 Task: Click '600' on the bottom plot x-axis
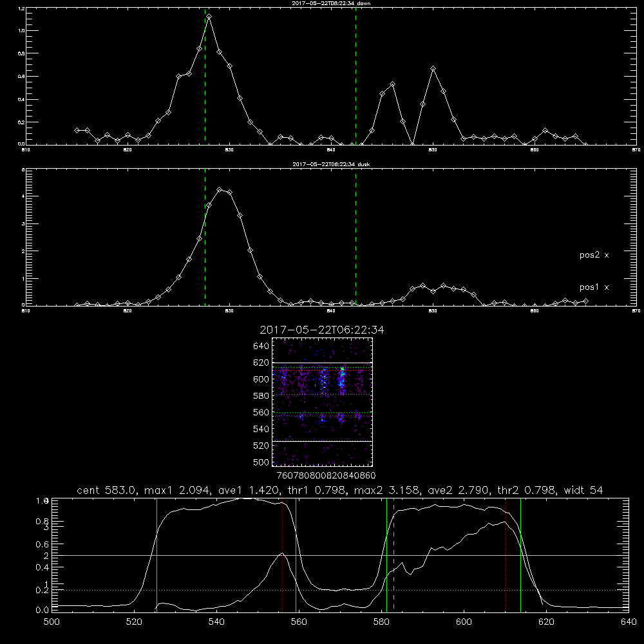click(x=464, y=622)
